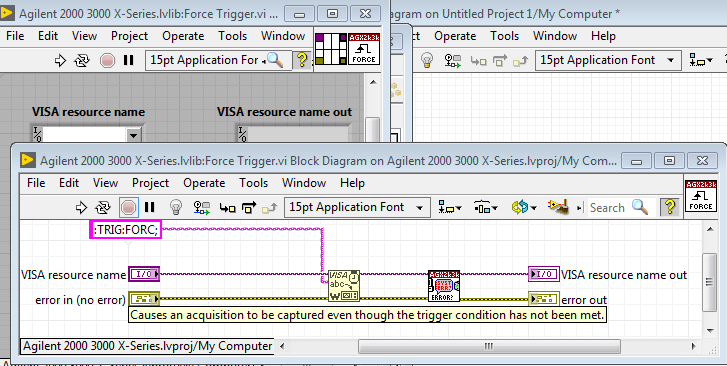727x366 pixels.
Task: Toggle Highlight Execution light bulb
Action: tap(176, 207)
